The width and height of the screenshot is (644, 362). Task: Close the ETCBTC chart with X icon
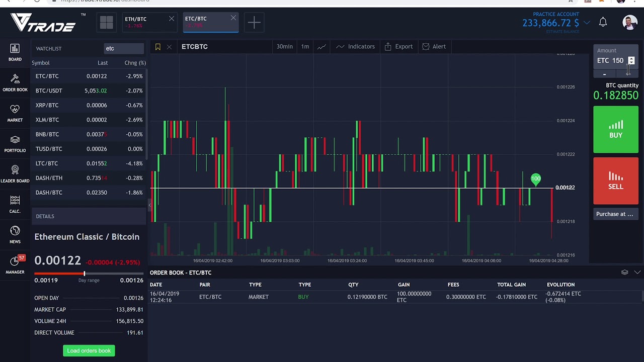tap(169, 47)
